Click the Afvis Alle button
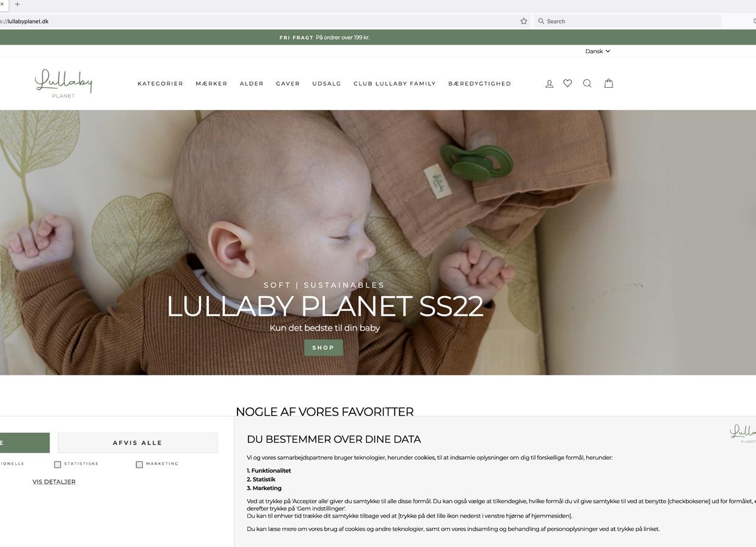 click(x=137, y=443)
